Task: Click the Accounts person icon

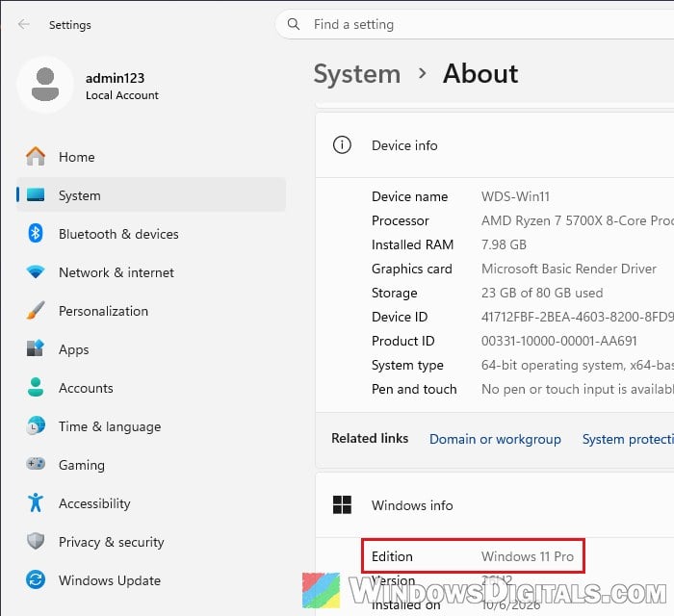Action: 36,387
